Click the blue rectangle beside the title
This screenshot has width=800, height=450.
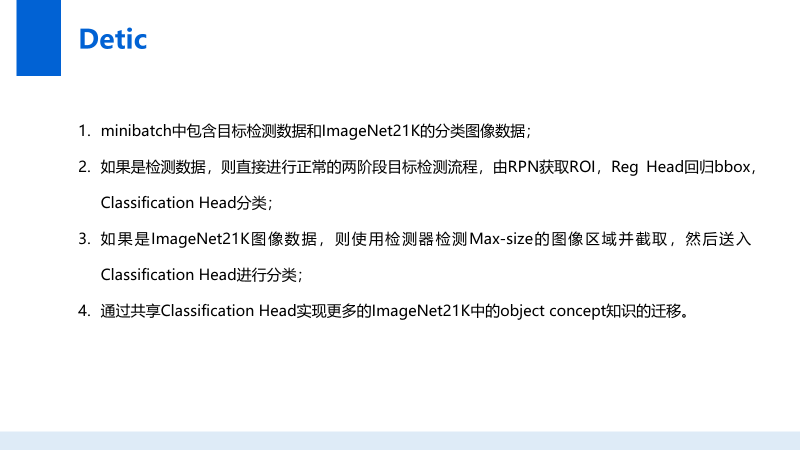point(39,38)
